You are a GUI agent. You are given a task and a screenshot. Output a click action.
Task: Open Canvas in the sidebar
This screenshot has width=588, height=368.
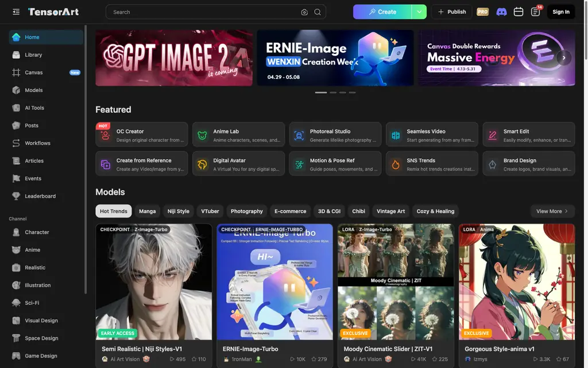[46, 72]
